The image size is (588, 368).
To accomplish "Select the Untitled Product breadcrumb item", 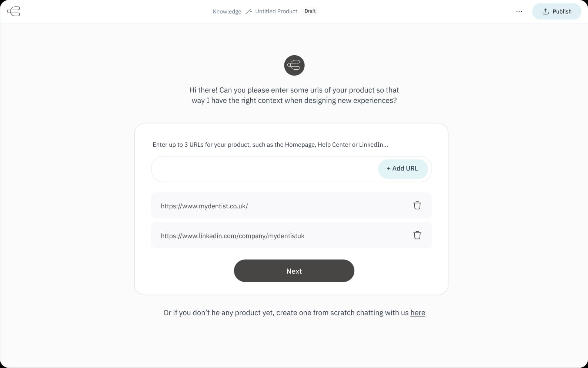I will point(276,11).
